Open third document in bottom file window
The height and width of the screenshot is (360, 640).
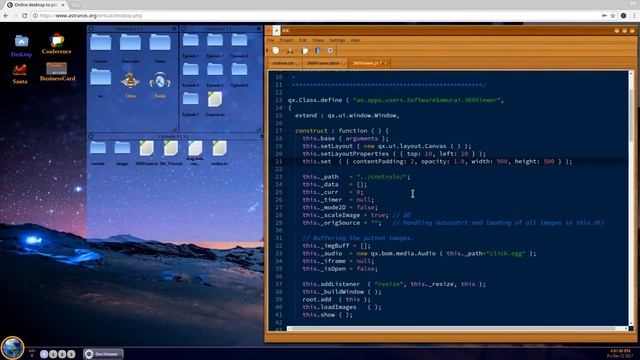click(x=195, y=148)
